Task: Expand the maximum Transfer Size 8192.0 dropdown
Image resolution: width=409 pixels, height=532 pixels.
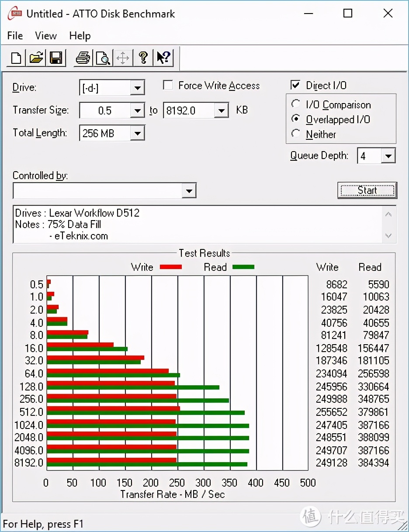Action: click(222, 110)
